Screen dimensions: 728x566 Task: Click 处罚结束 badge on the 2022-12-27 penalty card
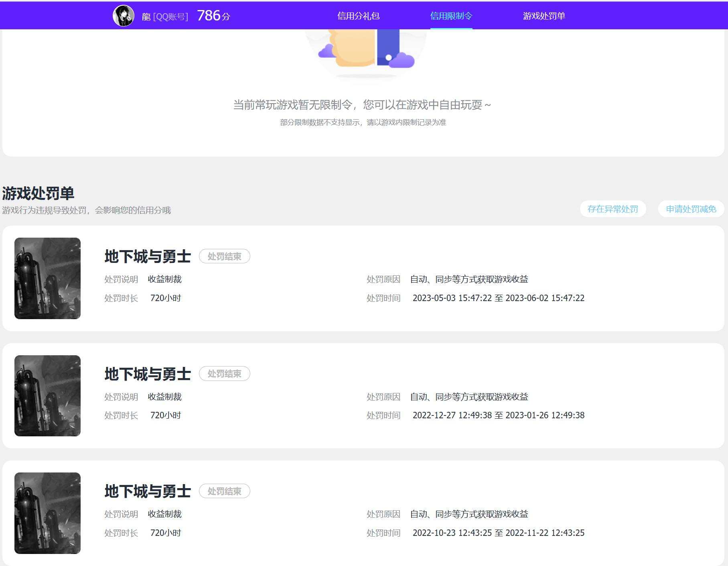(x=225, y=374)
